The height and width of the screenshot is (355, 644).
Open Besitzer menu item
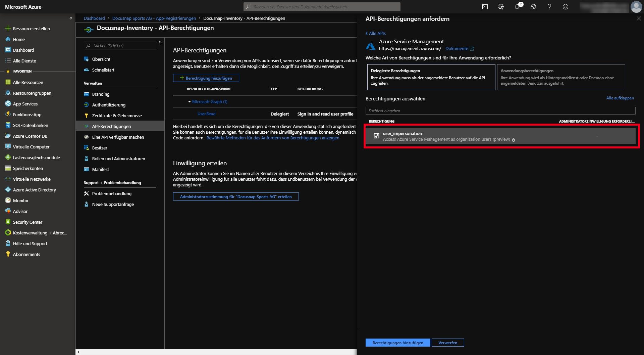click(100, 148)
